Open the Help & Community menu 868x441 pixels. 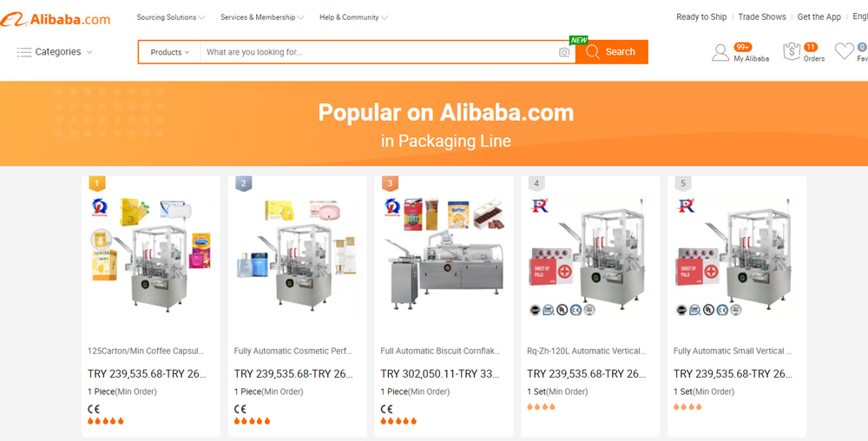coord(353,17)
